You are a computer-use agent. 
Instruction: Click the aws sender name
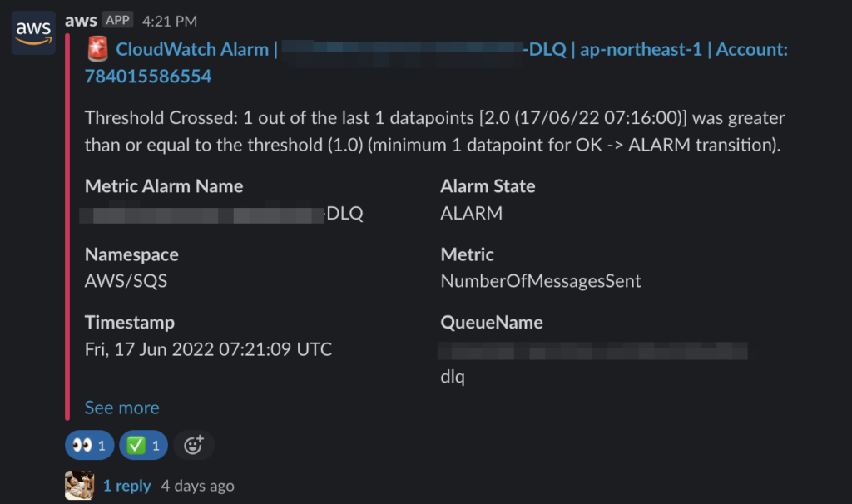click(x=81, y=21)
